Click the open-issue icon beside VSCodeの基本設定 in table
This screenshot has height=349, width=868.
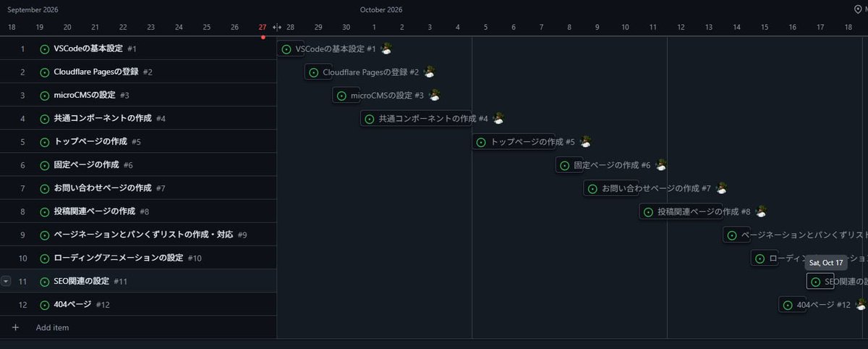[x=44, y=49]
